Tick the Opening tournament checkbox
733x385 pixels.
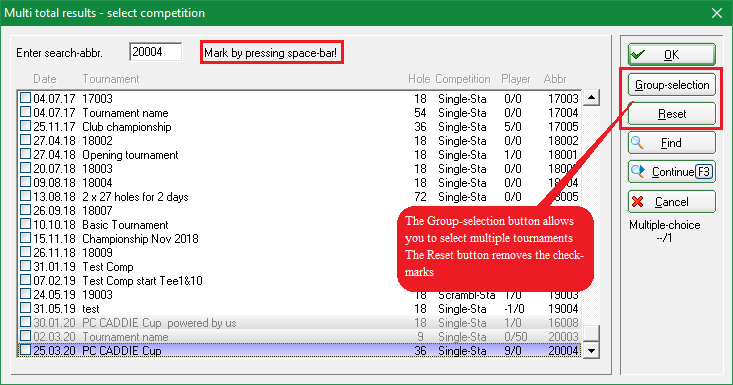click(x=25, y=154)
